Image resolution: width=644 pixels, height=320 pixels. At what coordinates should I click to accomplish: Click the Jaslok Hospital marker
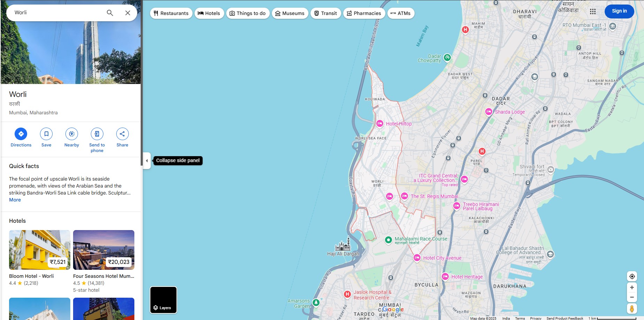347,294
